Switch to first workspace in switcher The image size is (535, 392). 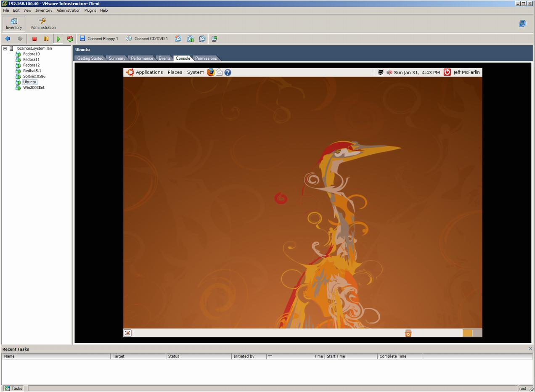coord(467,333)
